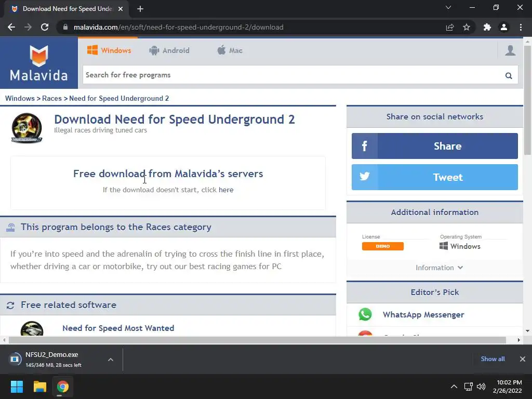
Task: Show hidden system tray icons
Action: pos(454,387)
